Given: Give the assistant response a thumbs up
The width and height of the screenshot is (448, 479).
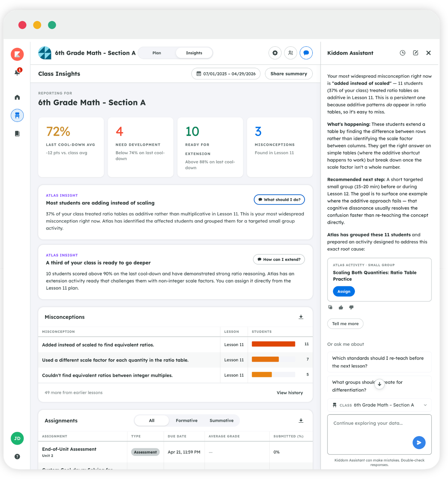Looking at the screenshot, I should (x=341, y=307).
